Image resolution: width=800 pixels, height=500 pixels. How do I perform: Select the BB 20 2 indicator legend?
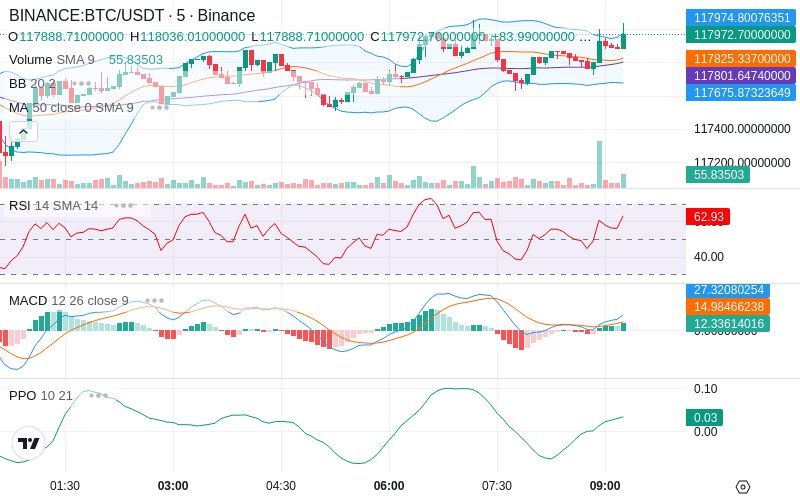32,83
